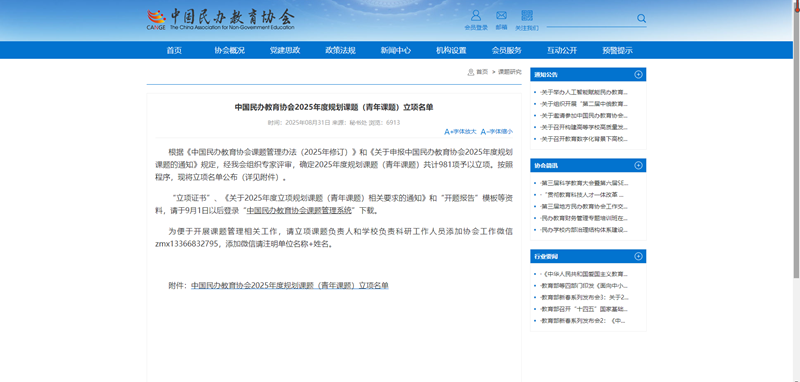The height and width of the screenshot is (382, 800).
Task: Open the 政策法规 menu
Action: point(340,50)
